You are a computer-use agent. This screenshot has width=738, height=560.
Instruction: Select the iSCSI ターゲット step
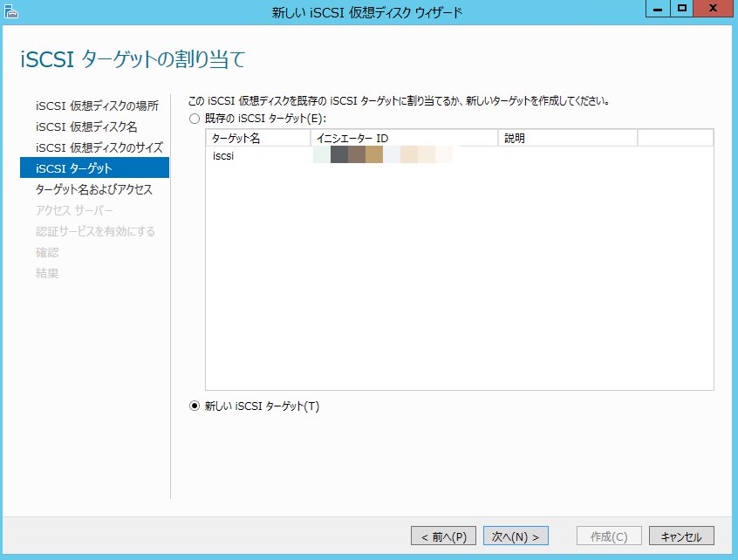(73, 168)
